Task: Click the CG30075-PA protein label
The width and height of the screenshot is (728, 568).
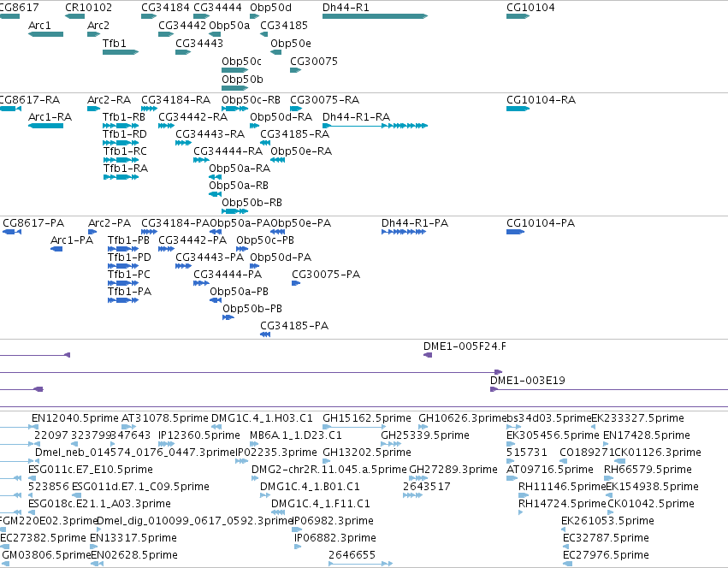Action: coord(326,275)
